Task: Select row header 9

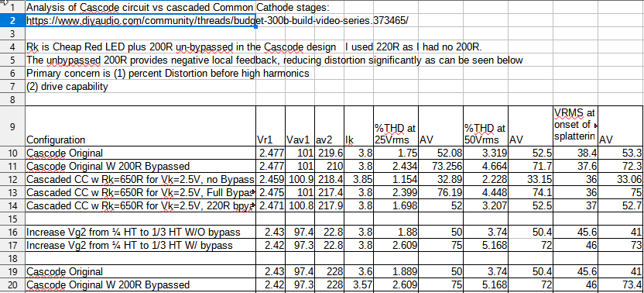Action: pos(12,126)
